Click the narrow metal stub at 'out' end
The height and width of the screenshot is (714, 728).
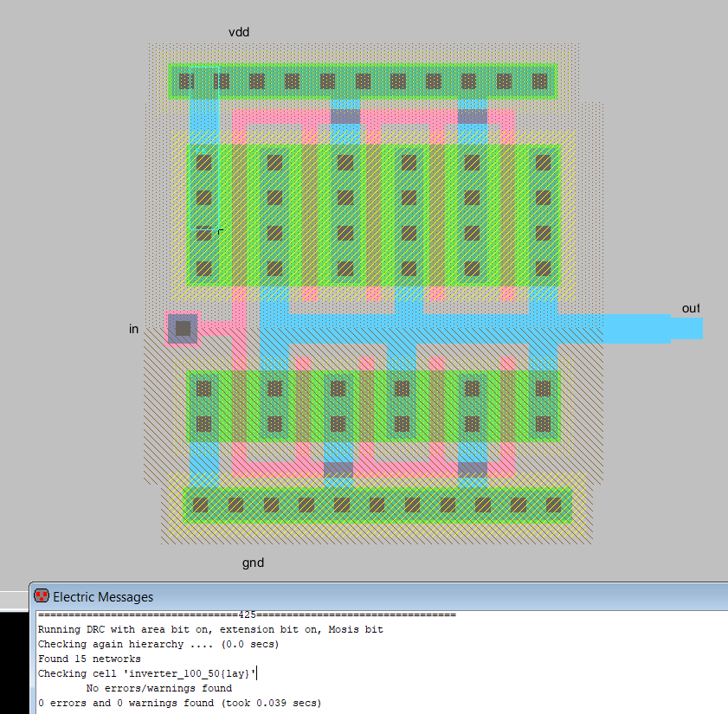686,328
